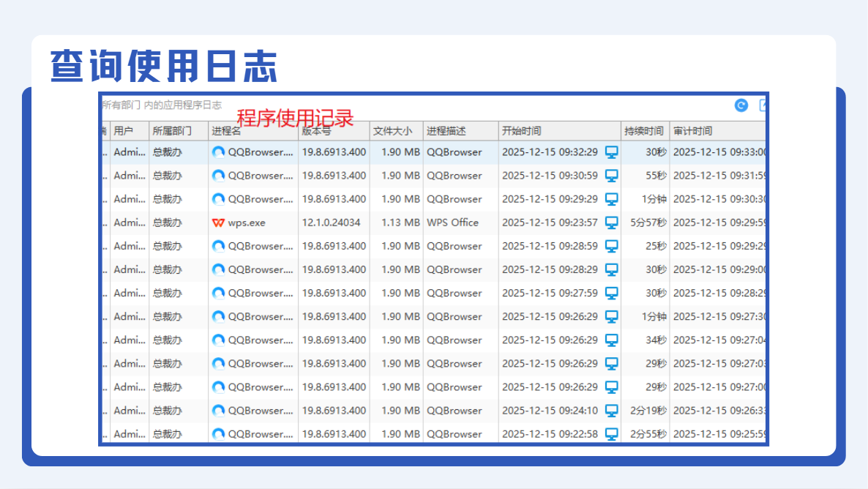Screen dimensions: 868x489
Task: Click monitor icon next to 09:32:29 start time
Action: [x=611, y=152]
